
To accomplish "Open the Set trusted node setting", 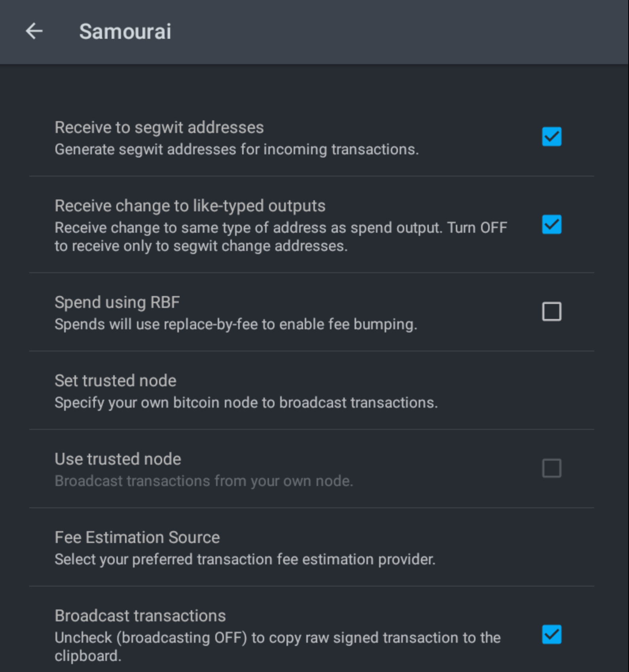I will [x=312, y=391].
